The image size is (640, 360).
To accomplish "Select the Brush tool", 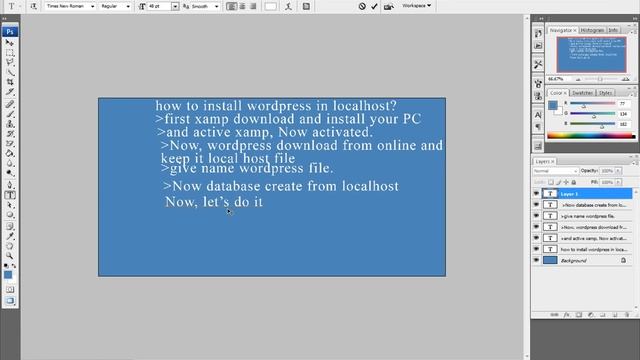I will [10, 114].
